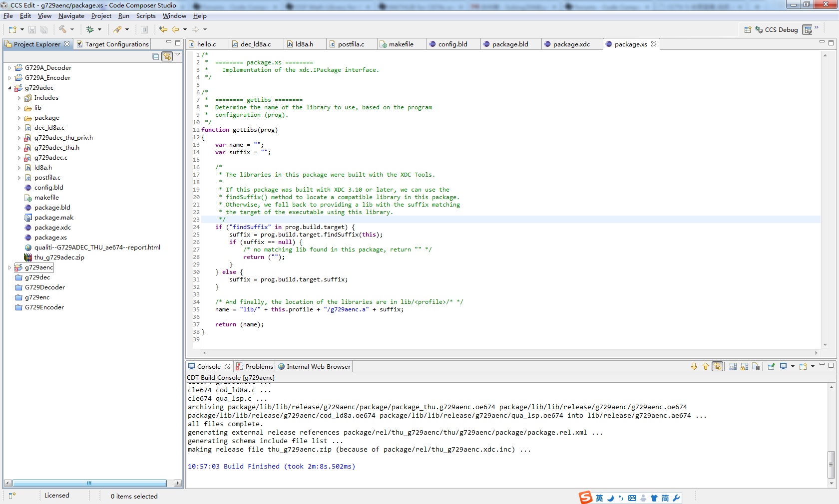Select the Flash programming toolbar icon
The width and height of the screenshot is (839, 504).
[118, 29]
